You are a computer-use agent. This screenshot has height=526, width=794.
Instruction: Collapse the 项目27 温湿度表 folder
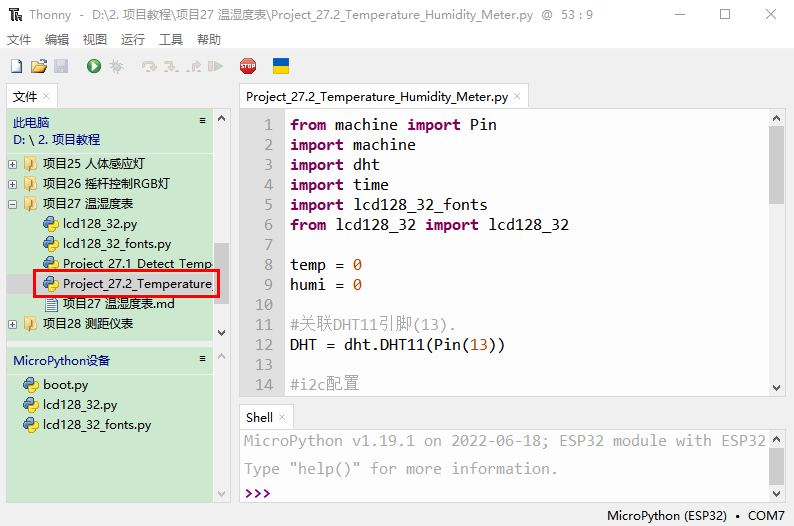tap(12, 204)
